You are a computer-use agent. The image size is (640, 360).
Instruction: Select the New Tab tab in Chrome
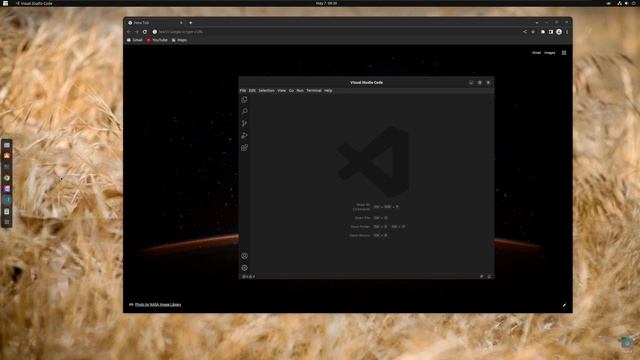(x=155, y=23)
